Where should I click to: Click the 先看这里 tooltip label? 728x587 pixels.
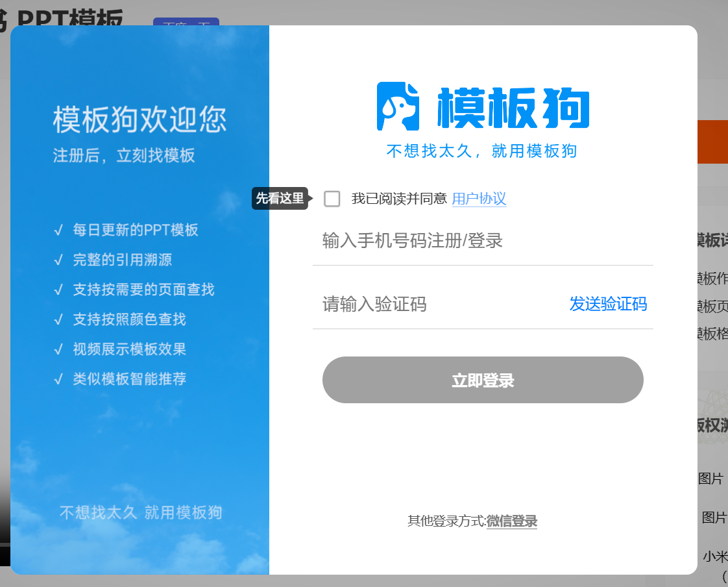(281, 199)
